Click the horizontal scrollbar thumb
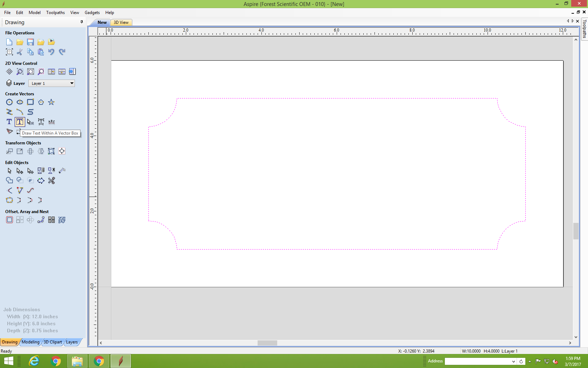The width and height of the screenshot is (588, 368). click(267, 343)
